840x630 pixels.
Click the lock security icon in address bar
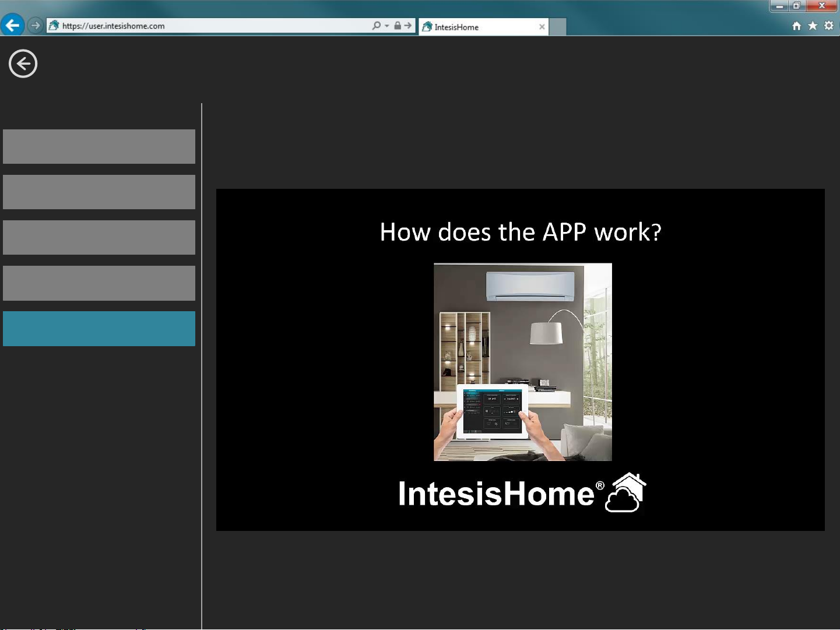click(398, 26)
